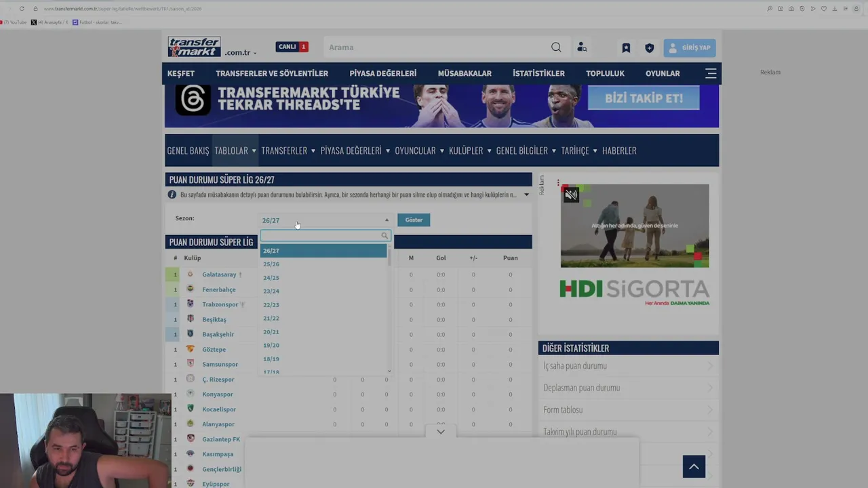Open İç saha puan durumu link

point(575,366)
